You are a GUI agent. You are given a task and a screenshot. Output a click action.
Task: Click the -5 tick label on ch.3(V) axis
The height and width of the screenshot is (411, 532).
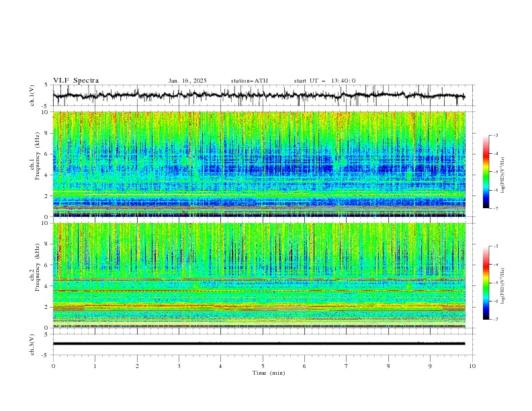click(x=45, y=355)
